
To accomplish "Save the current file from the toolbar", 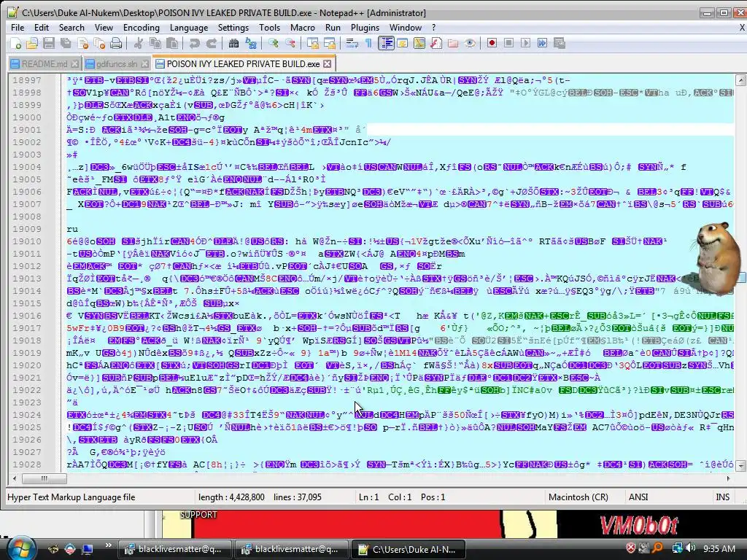I will pos(49,43).
